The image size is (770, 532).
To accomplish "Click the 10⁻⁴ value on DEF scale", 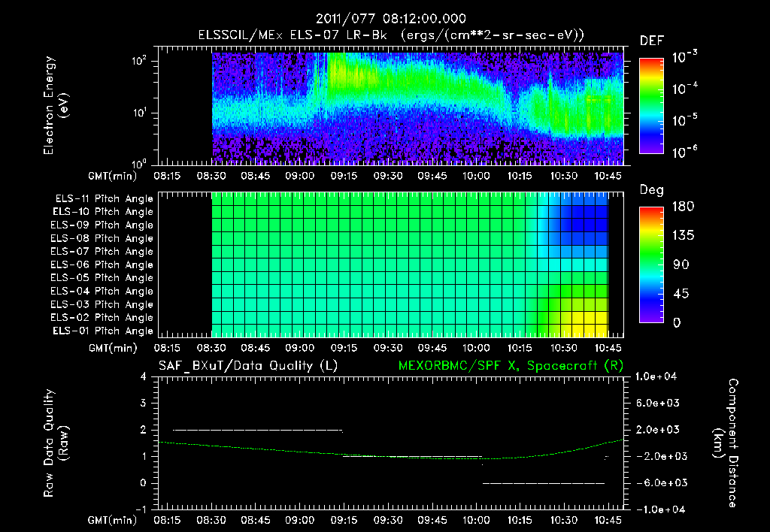I will (684, 89).
